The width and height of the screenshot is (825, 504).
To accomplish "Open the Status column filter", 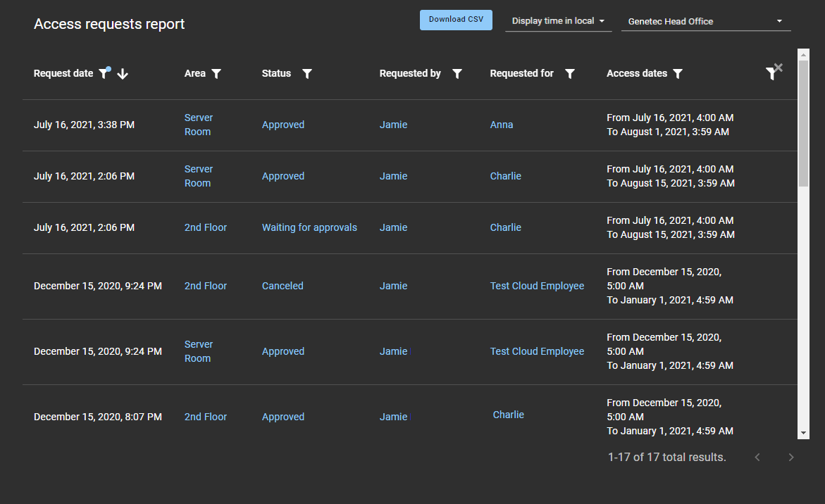I will tap(307, 74).
